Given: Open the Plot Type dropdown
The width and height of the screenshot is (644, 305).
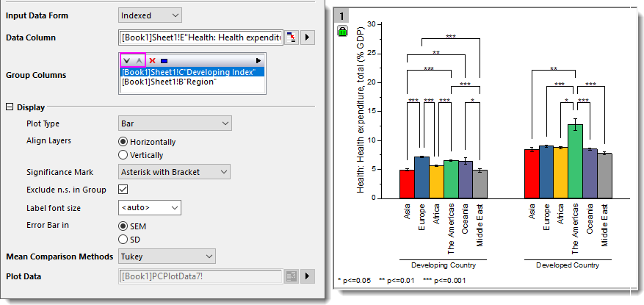Looking at the screenshot, I should coord(175,123).
